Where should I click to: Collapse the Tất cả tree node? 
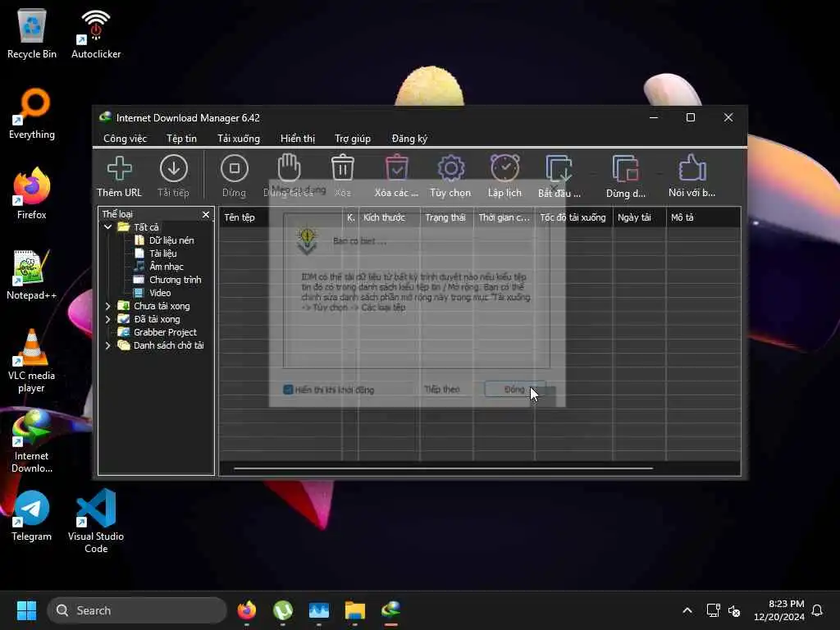(x=107, y=227)
